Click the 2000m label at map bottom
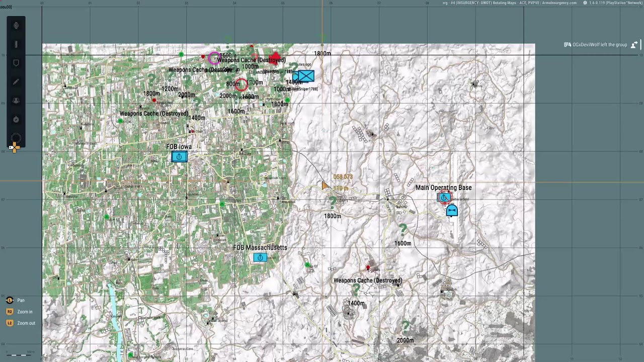The width and height of the screenshot is (644, 362). pyautogui.click(x=405, y=340)
